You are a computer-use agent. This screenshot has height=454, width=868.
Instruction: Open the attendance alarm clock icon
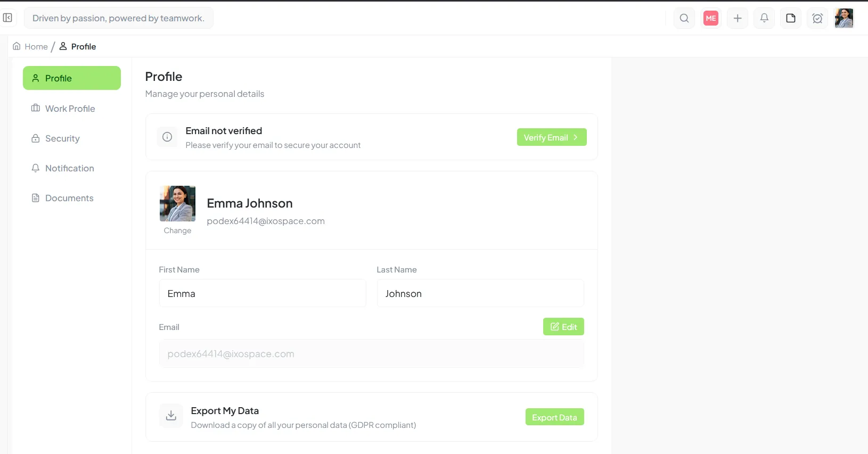tap(817, 18)
